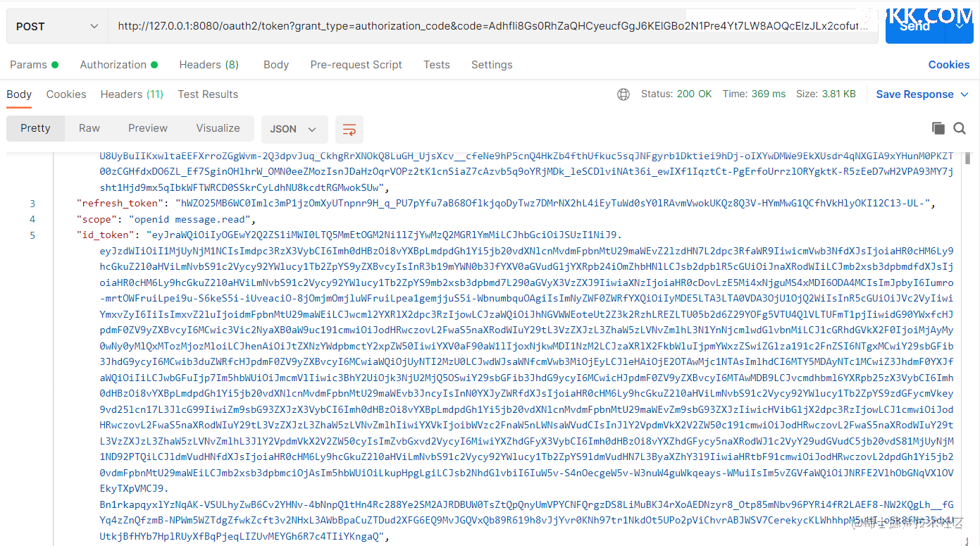The height and width of the screenshot is (546, 980).
Task: Open the Send button arrow menu
Action: click(x=960, y=27)
